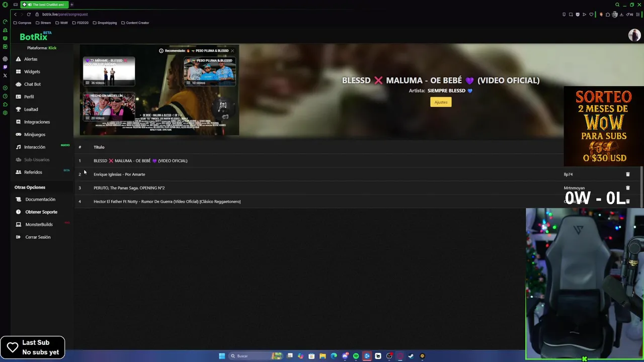Open Discord from the taskbar

(345, 356)
